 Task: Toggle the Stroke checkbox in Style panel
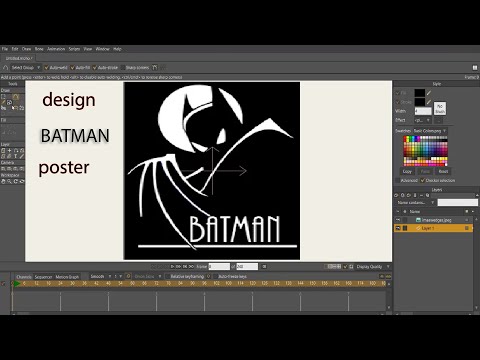click(397, 102)
